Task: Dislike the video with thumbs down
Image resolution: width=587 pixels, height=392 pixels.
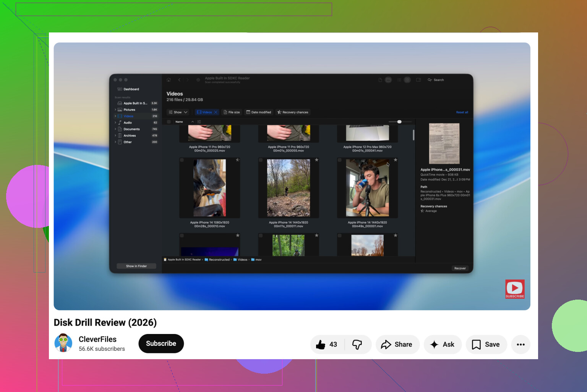Action: point(357,344)
